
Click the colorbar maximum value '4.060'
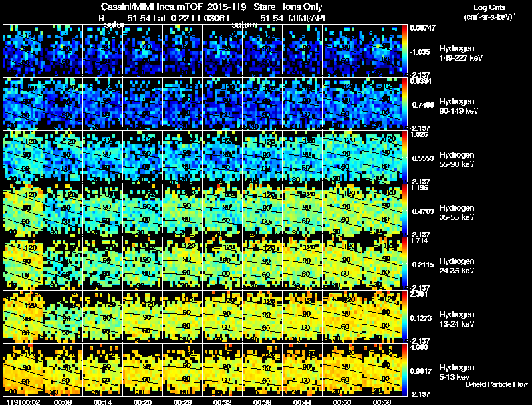(x=420, y=348)
